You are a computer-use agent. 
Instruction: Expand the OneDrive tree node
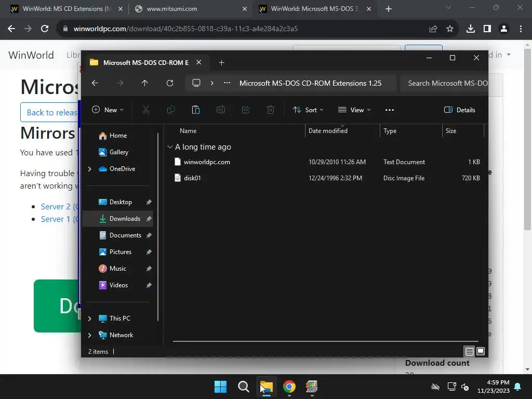click(x=89, y=169)
